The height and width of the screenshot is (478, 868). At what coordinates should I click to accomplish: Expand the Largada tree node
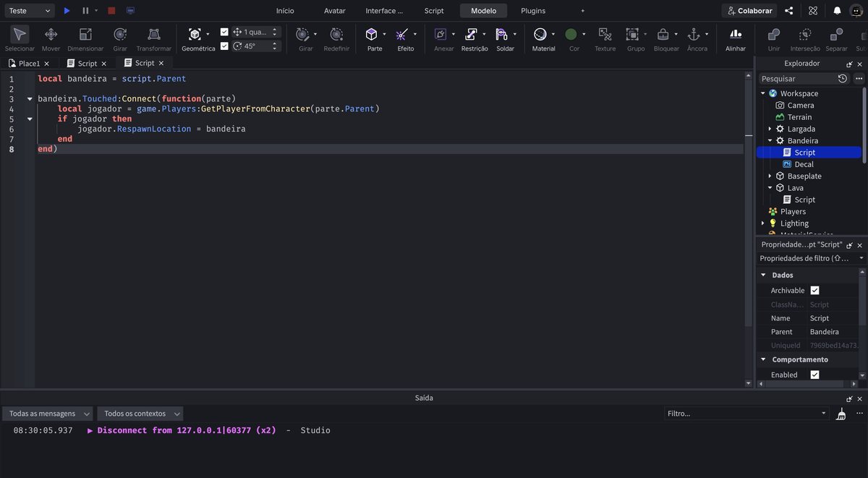pos(770,129)
